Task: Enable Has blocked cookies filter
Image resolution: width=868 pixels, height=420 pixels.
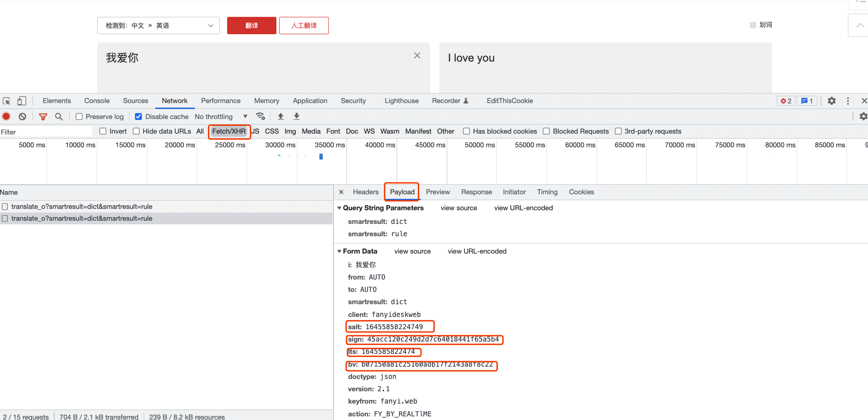Action: click(x=466, y=131)
